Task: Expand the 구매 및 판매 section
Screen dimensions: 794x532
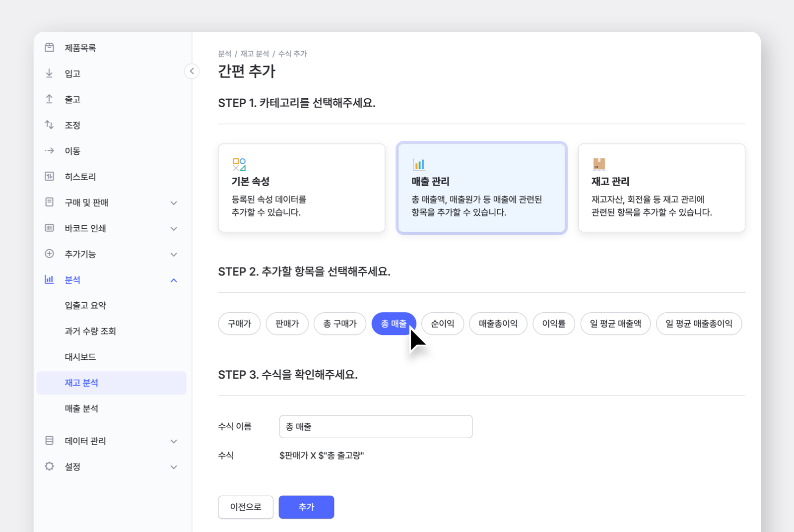Action: pos(174,202)
